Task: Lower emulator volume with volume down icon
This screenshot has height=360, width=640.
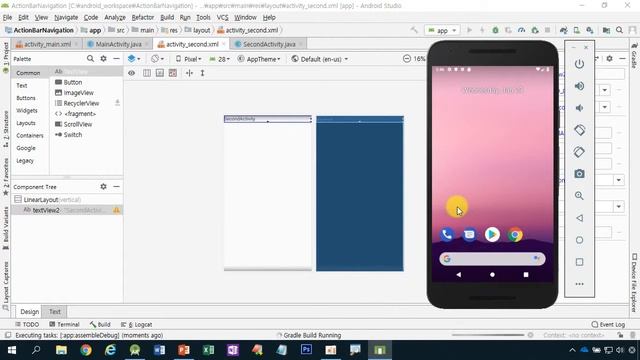Action: (579, 108)
